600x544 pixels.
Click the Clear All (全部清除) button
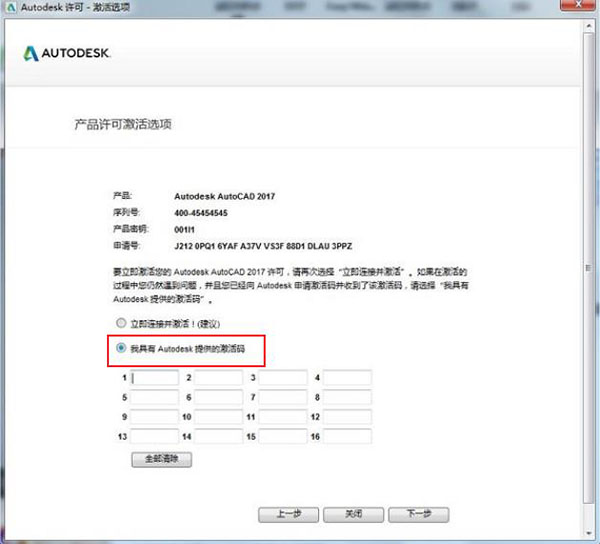161,459
